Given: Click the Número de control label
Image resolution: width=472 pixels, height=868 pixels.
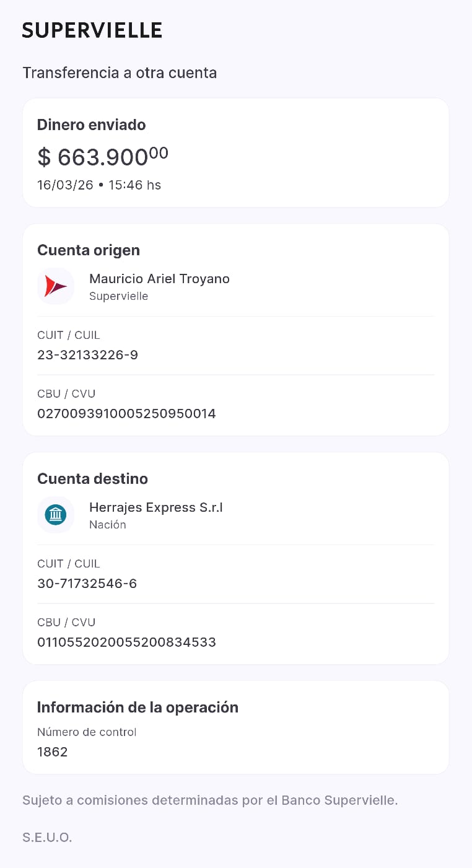Looking at the screenshot, I should [x=87, y=732].
